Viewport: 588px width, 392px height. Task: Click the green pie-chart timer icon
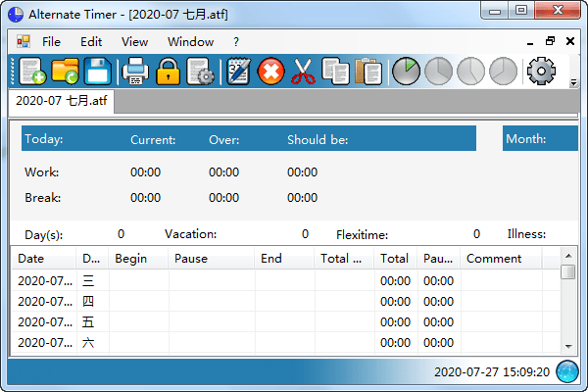point(406,72)
